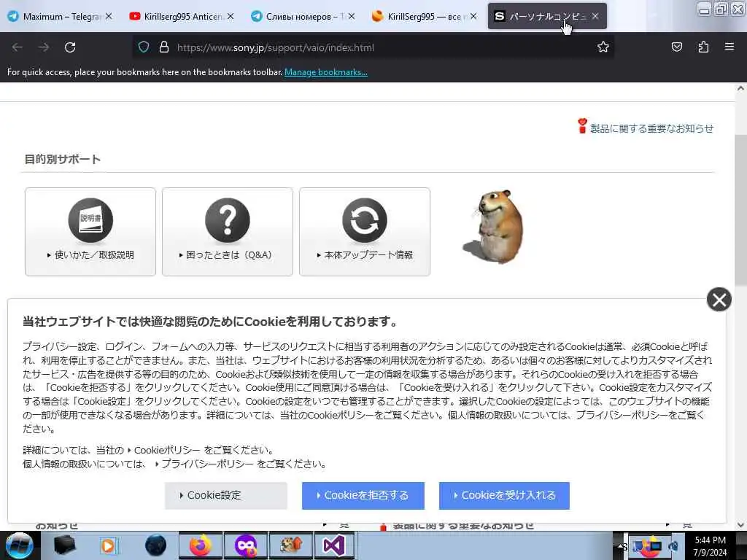
Task: Open the black box taskbar icon
Action: click(65, 545)
